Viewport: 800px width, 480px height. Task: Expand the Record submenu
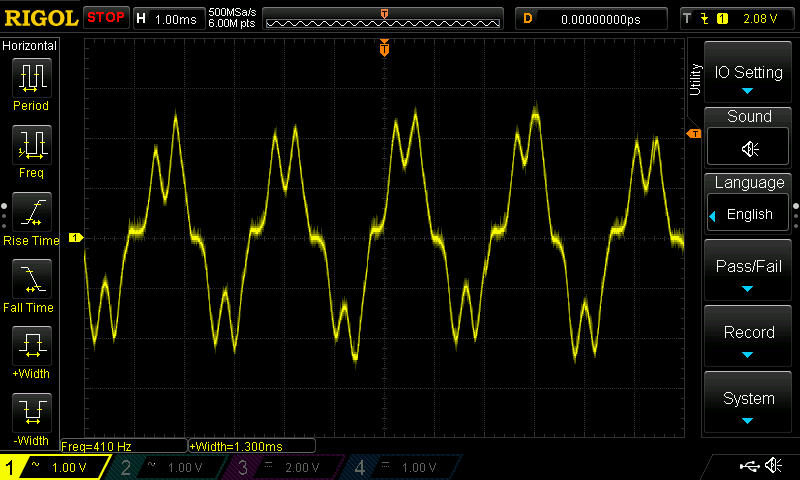click(x=749, y=338)
